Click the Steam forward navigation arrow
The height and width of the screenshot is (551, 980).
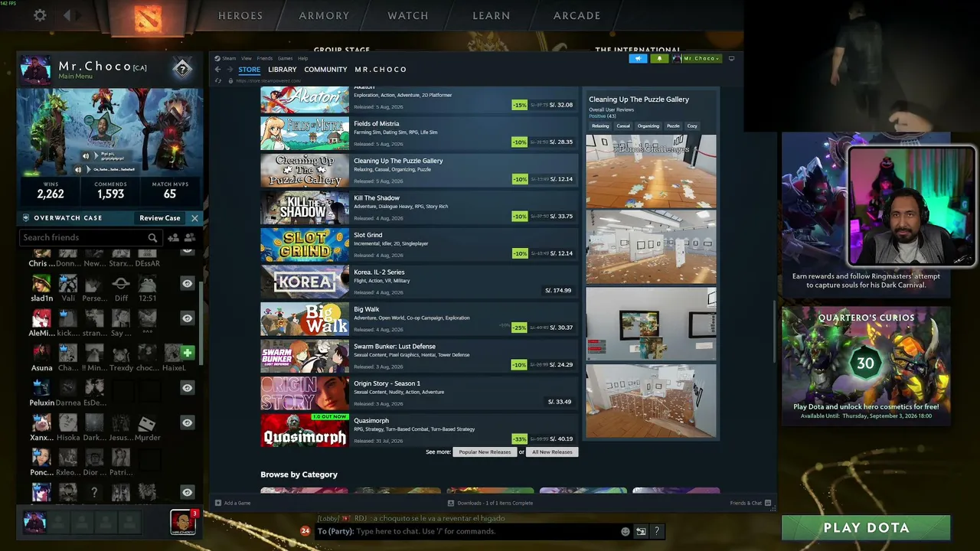tap(229, 70)
